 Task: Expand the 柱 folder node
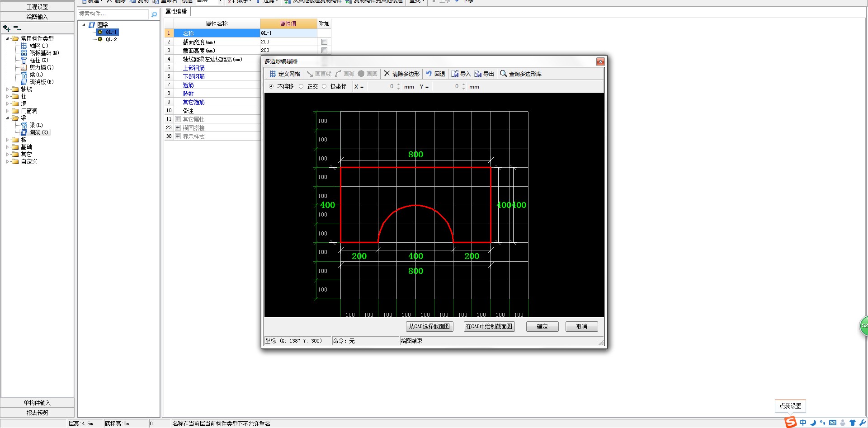7,96
